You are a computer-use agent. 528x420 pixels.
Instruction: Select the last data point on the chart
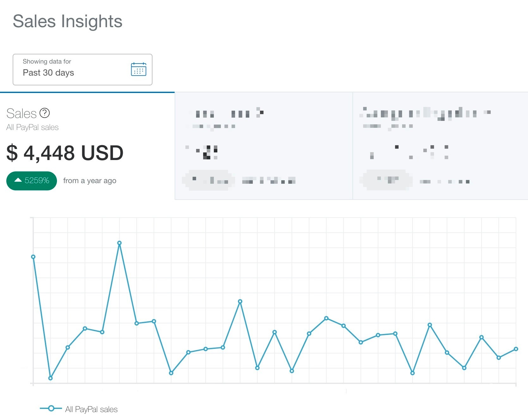click(x=516, y=349)
